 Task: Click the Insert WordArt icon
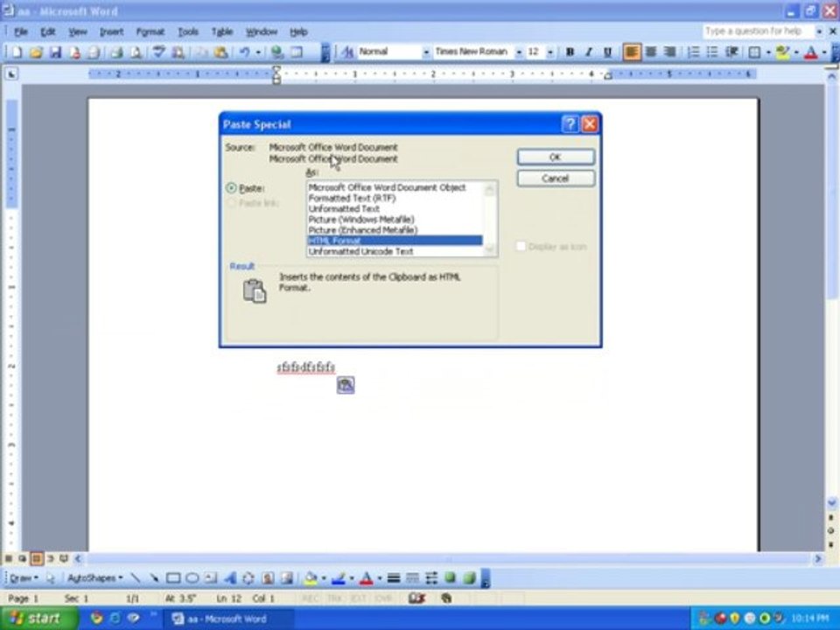230,578
